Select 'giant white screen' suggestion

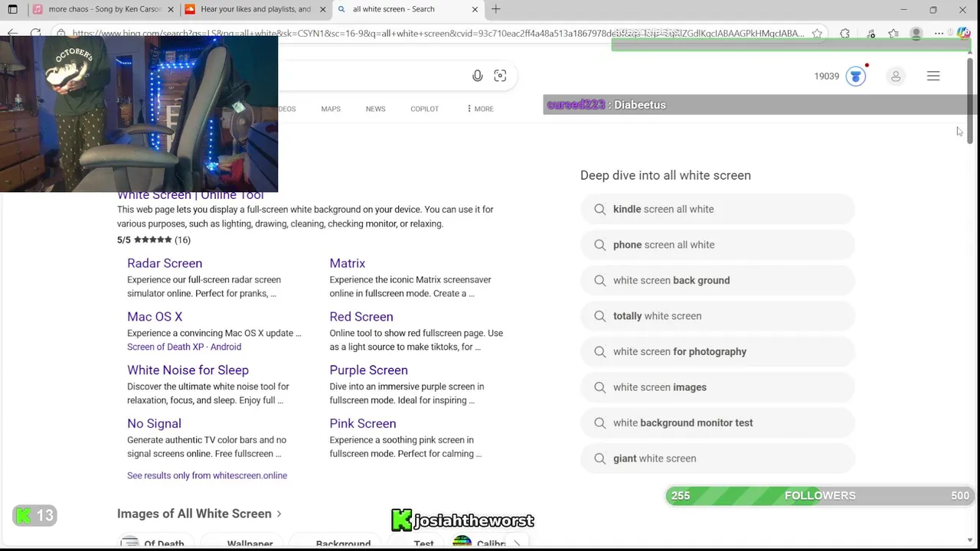coord(717,458)
